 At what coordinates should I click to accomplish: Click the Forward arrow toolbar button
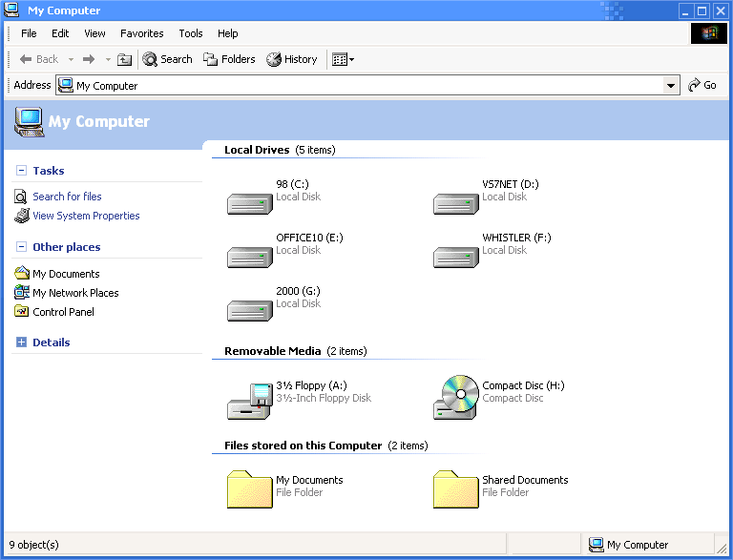tap(89, 59)
